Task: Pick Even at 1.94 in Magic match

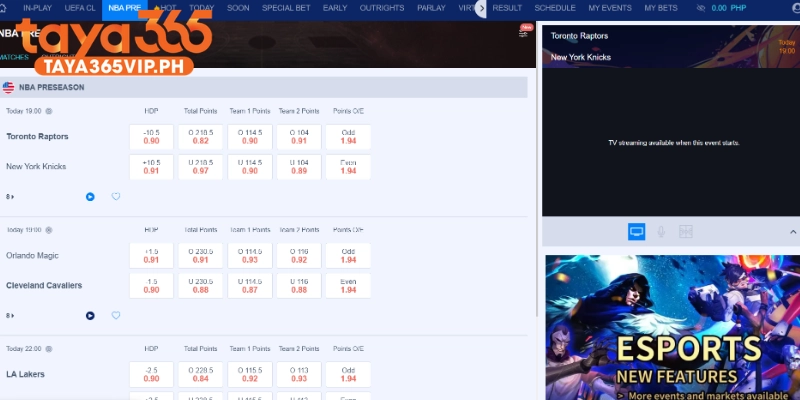Action: point(348,286)
